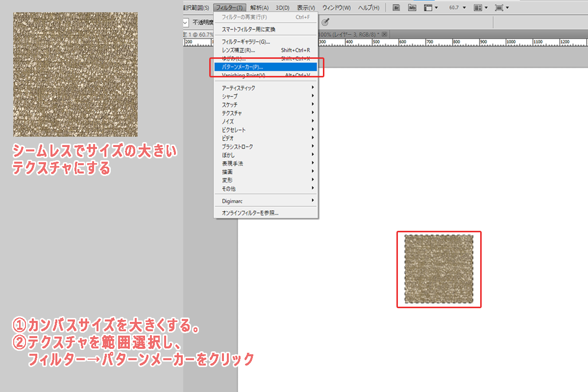Open the opacity dropdown in options bar
Image resolution: width=588 pixels, height=392 pixels.
tap(186, 23)
